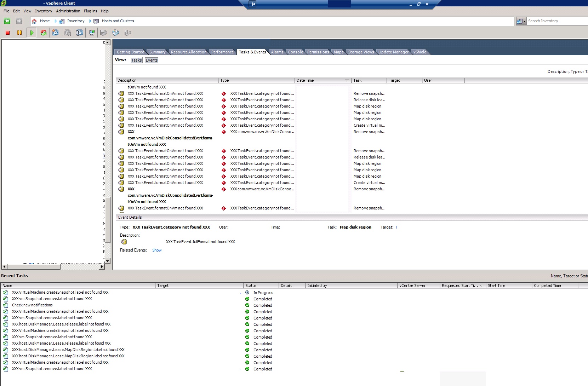Switch to the Performance tab
This screenshot has width=588, height=386.
coord(222,52)
